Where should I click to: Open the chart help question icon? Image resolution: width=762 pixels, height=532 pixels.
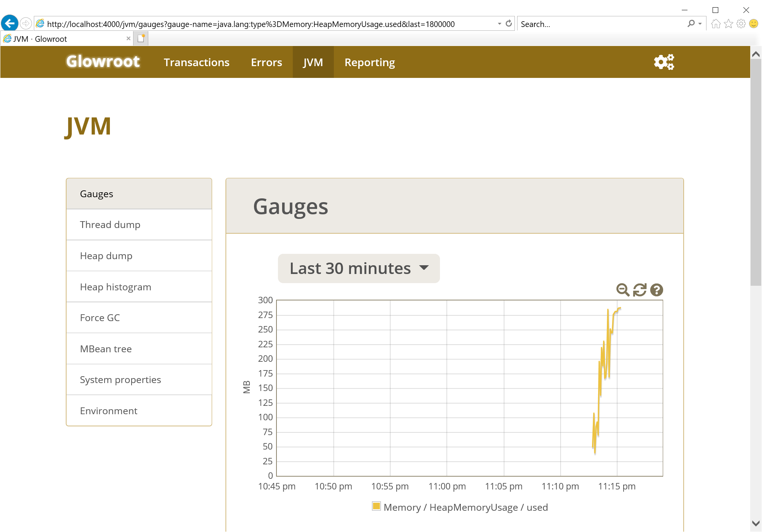coord(657,290)
